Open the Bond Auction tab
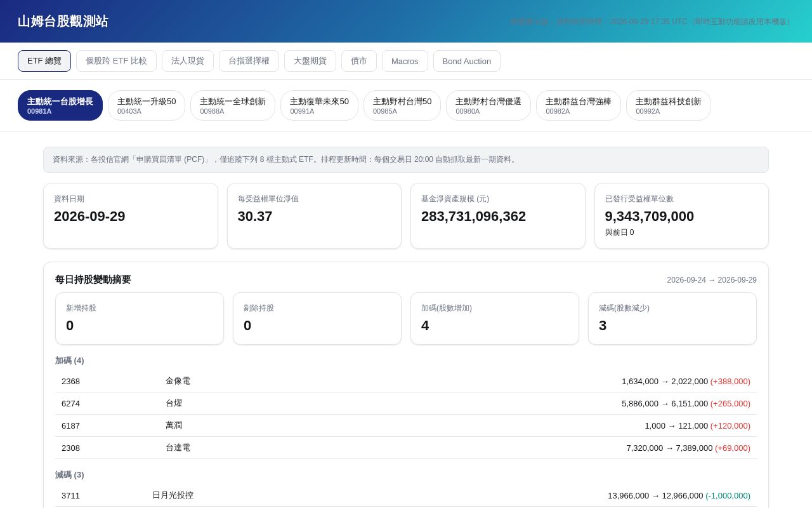812x508 pixels. pos(467,61)
